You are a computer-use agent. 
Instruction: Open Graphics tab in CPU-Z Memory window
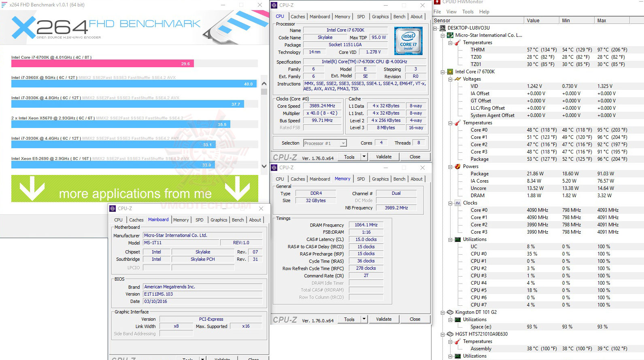tap(380, 179)
